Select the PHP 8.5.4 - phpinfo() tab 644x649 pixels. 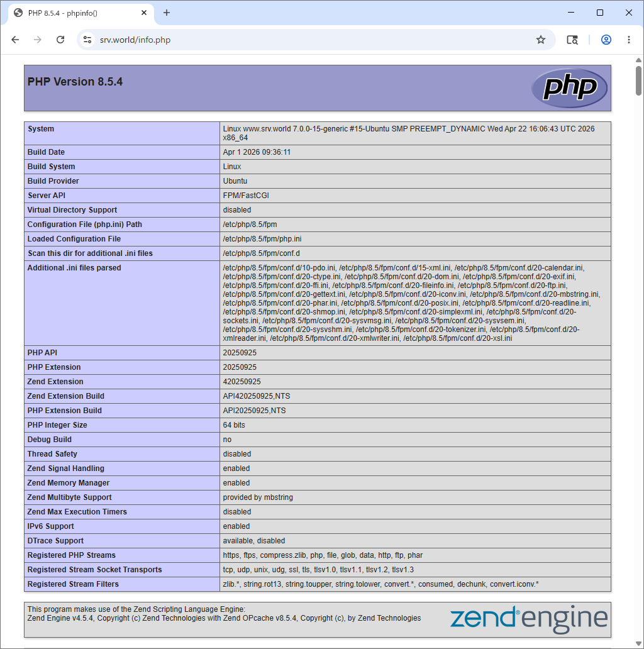81,13
